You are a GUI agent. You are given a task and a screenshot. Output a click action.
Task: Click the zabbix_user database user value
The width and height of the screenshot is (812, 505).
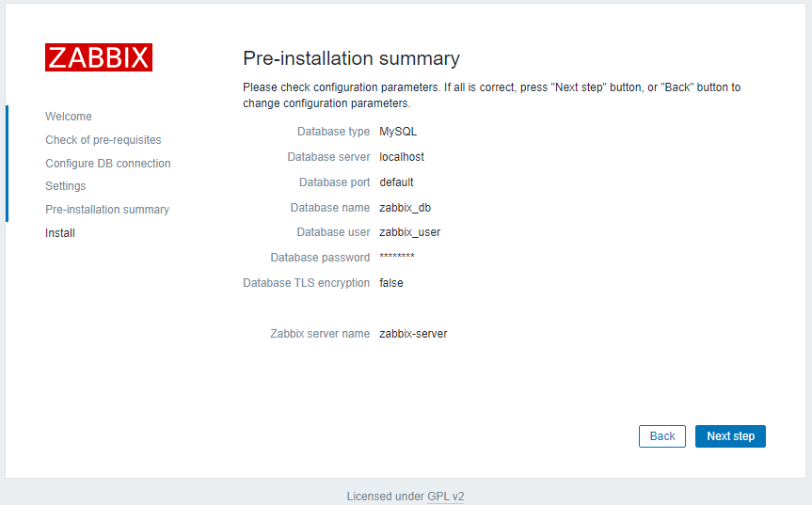pyautogui.click(x=409, y=232)
